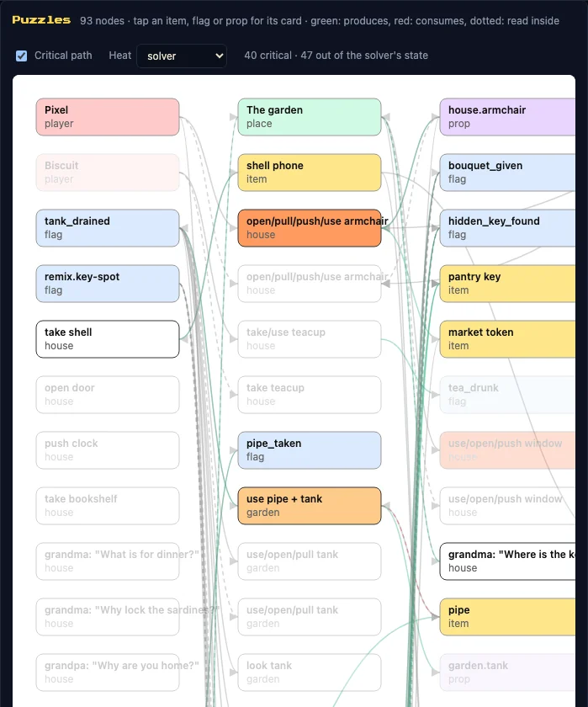Click the Critical path label
Image resolution: width=588 pixels, height=707 pixels.
(x=63, y=56)
